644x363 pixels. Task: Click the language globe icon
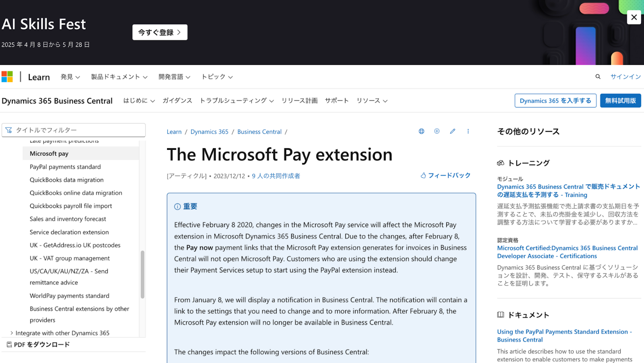(x=421, y=131)
